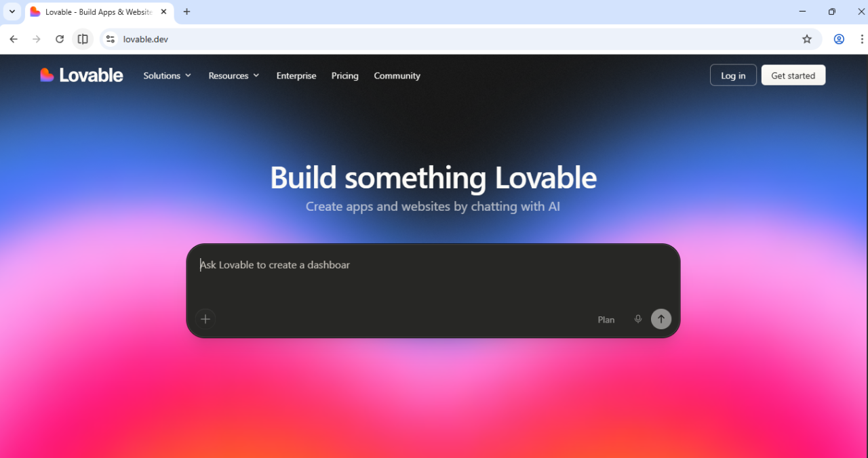This screenshot has height=458, width=868.
Task: View site information icon in address bar
Action: (x=111, y=39)
